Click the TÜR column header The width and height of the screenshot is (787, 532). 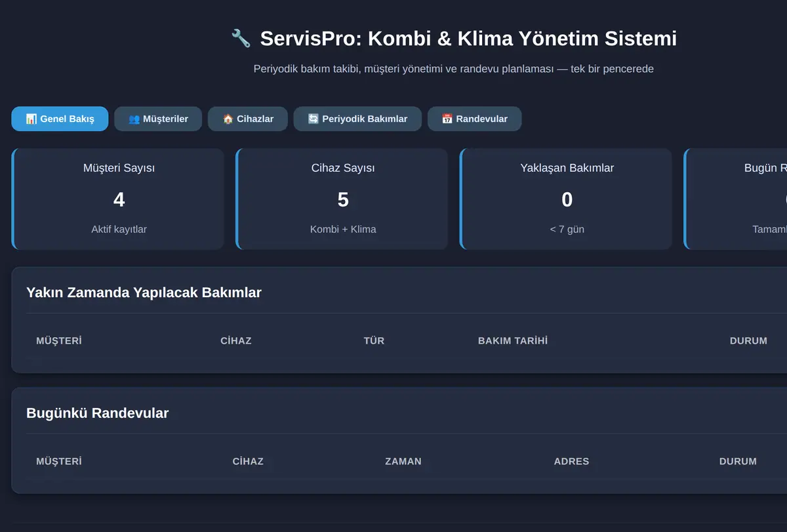click(374, 340)
